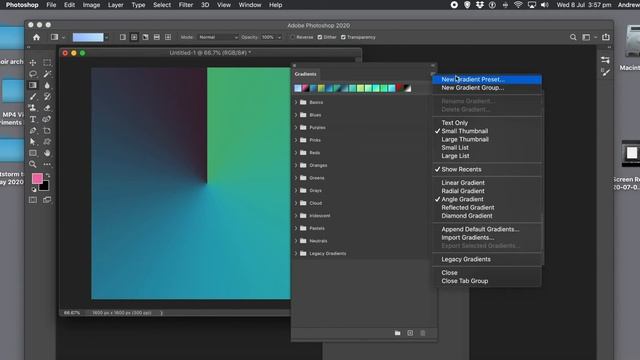The image size is (640, 360).
Task: Open the search magnifier in options bar
Action: pyautogui.click(x=573, y=37)
